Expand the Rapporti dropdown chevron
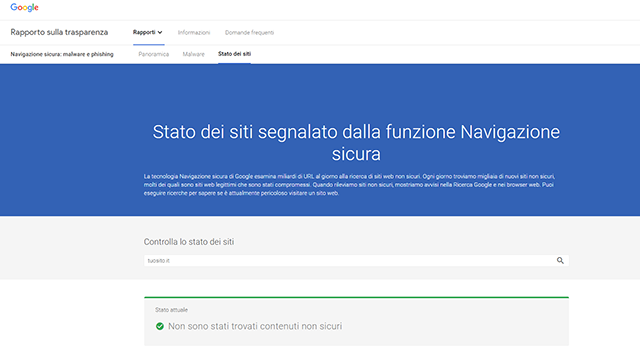The image size is (640, 360). 160,32
